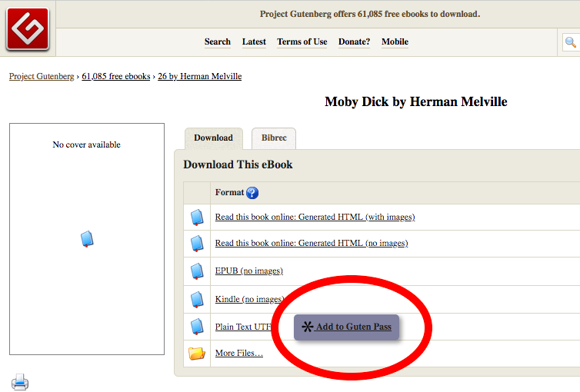
Task: Open the Latest menu link
Action: coord(254,42)
